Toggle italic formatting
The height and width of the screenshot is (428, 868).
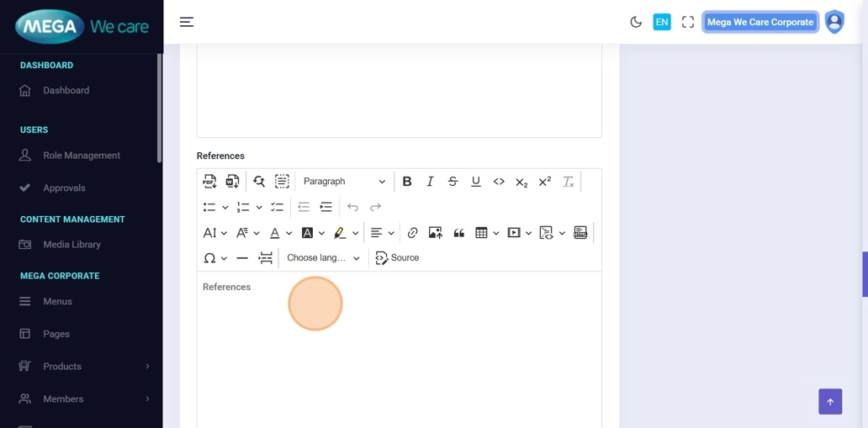430,182
